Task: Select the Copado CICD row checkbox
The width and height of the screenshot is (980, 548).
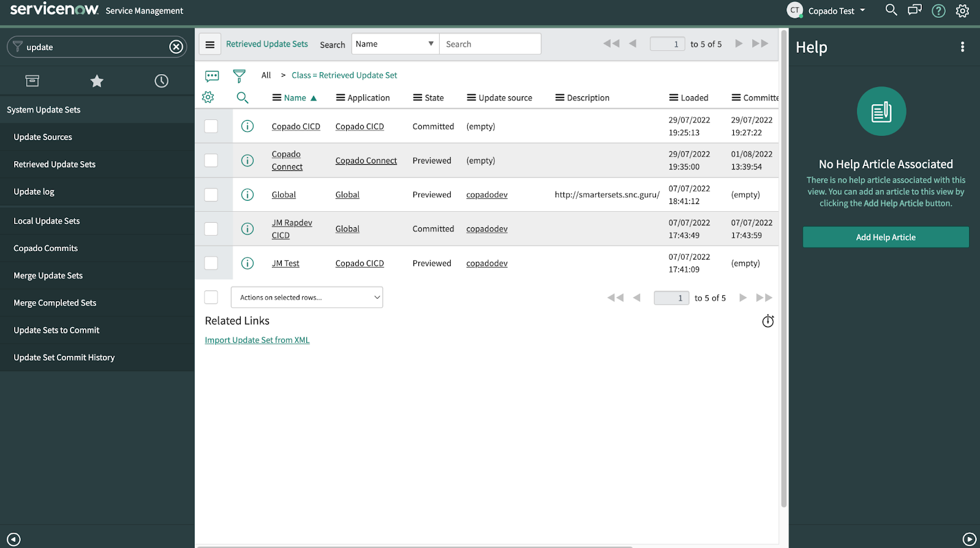Action: pyautogui.click(x=211, y=126)
